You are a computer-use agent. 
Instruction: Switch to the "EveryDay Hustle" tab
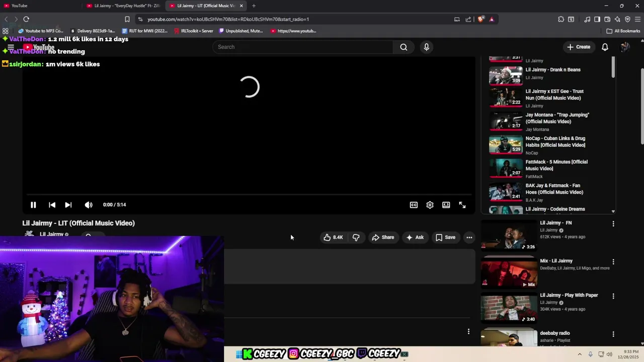click(x=123, y=6)
